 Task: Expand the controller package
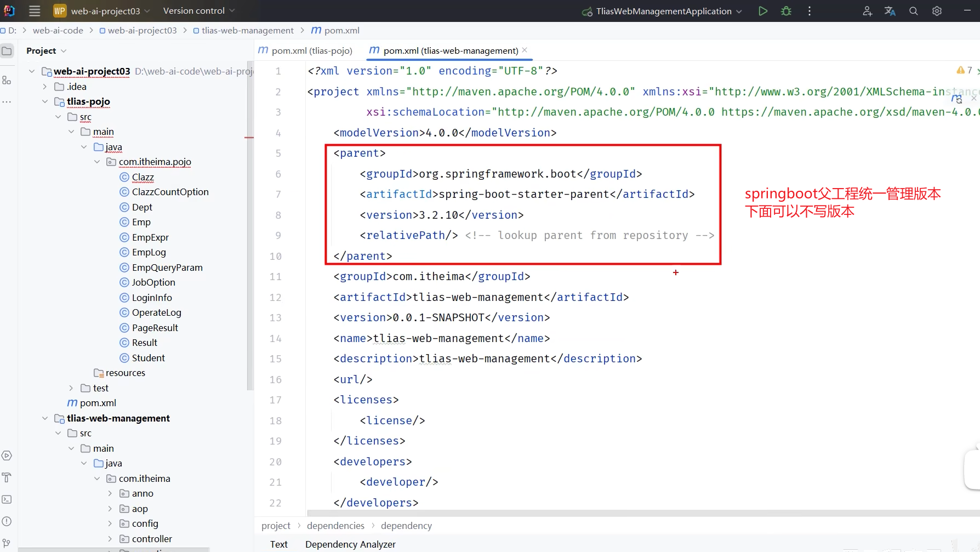(x=110, y=539)
